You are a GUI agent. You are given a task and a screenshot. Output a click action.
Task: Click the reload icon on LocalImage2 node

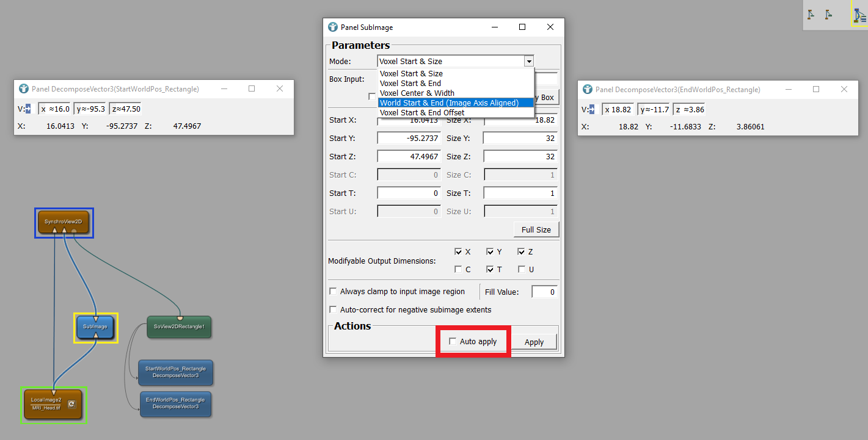[x=71, y=404]
